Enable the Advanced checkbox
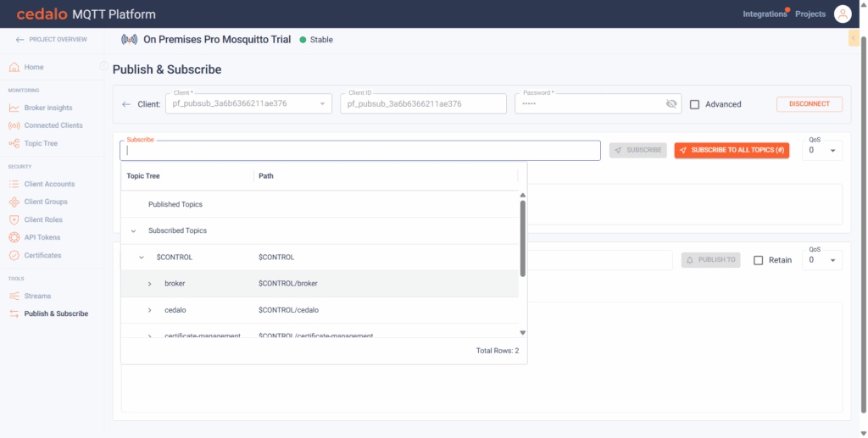 pyautogui.click(x=695, y=104)
